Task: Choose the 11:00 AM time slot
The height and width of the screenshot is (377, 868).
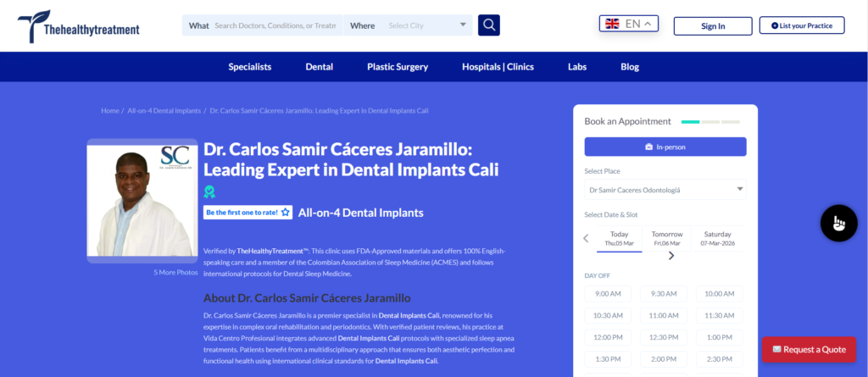Action: (x=663, y=315)
